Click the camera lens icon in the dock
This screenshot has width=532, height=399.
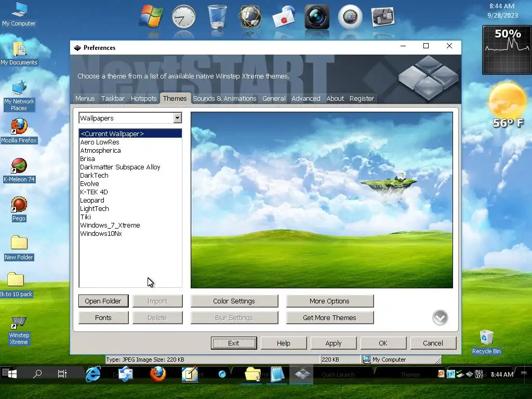pos(316,17)
